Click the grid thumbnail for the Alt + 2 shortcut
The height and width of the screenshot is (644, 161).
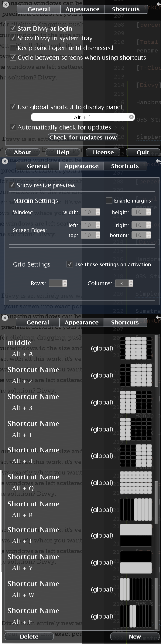136,375
